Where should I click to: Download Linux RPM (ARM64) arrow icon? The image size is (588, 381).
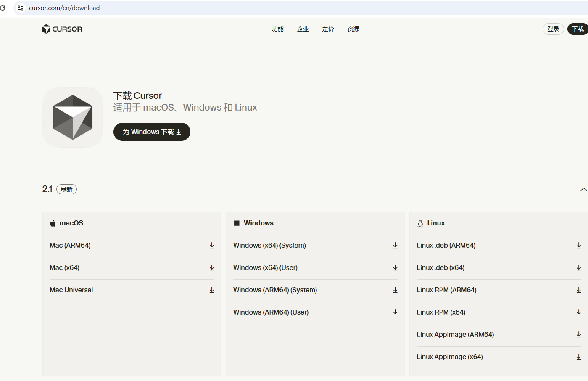(x=579, y=290)
